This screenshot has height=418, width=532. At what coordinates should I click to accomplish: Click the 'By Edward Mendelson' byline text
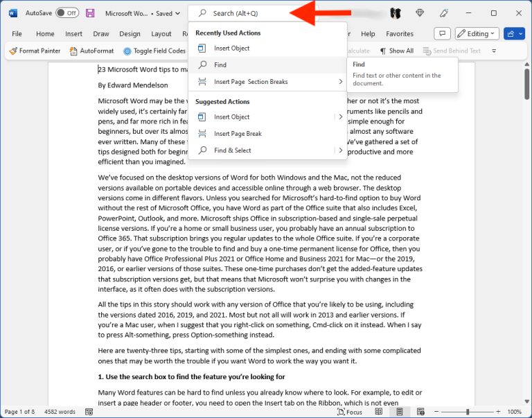click(x=133, y=85)
